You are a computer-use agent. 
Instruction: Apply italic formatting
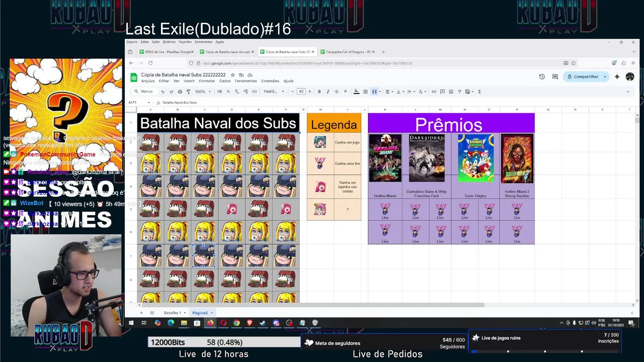(x=328, y=92)
